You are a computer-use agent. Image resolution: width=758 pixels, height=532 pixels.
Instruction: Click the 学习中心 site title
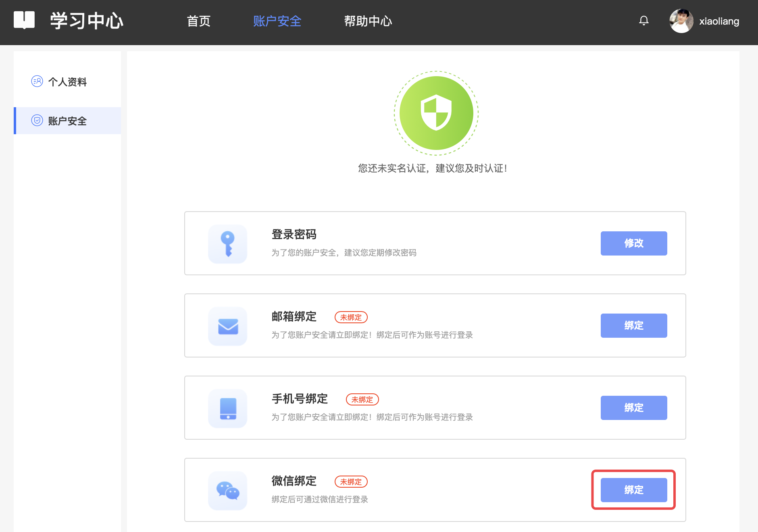[87, 21]
